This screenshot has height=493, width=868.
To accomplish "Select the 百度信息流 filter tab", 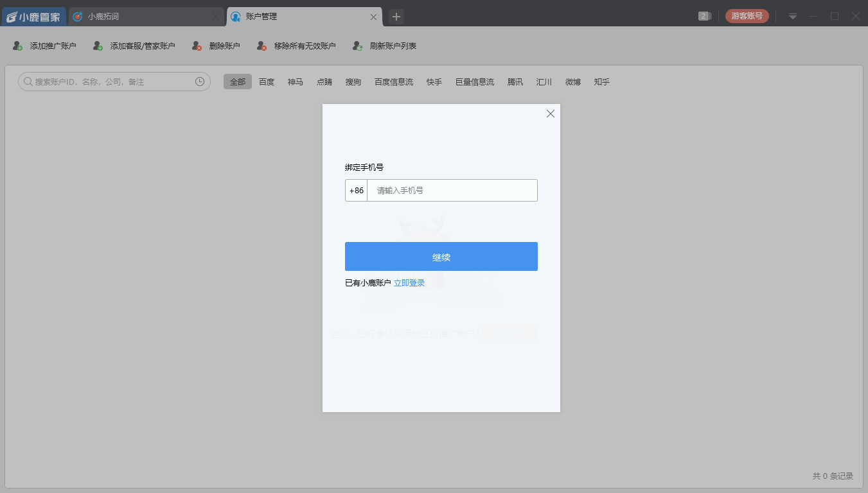I will pyautogui.click(x=394, y=82).
